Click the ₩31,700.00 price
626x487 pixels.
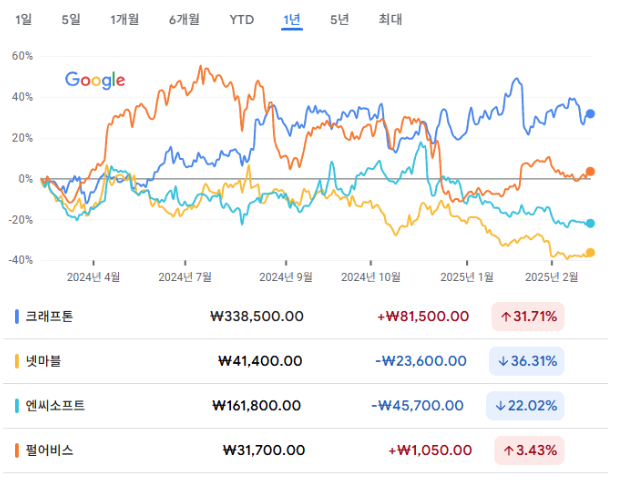(264, 451)
